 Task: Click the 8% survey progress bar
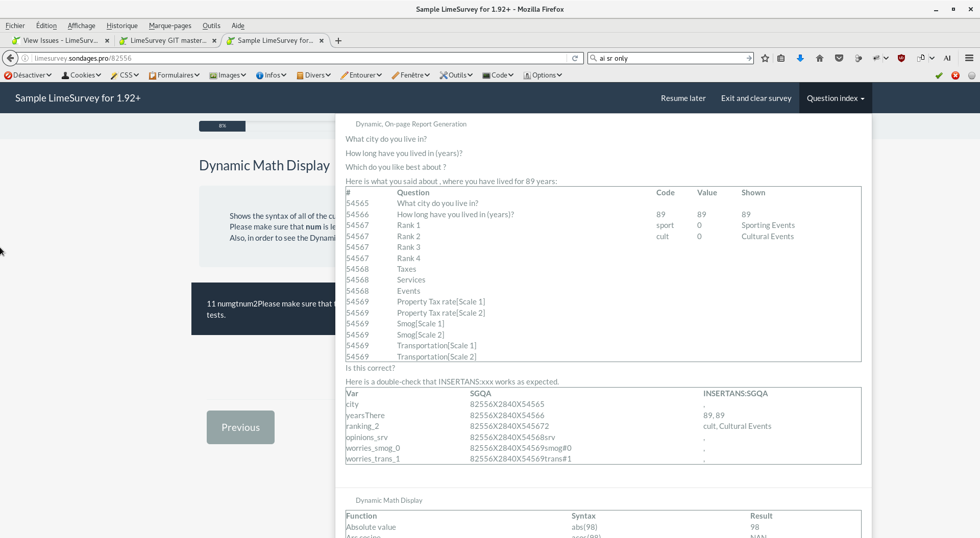222,126
